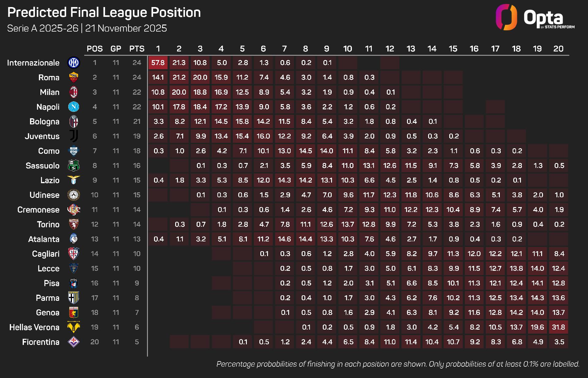
Task: Click the Opta logo
Action: (x=535, y=17)
